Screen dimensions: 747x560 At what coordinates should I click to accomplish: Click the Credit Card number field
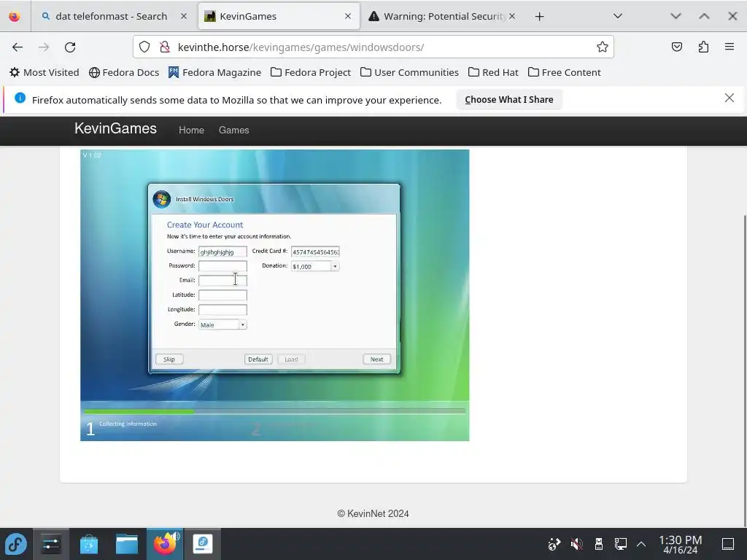coord(315,252)
